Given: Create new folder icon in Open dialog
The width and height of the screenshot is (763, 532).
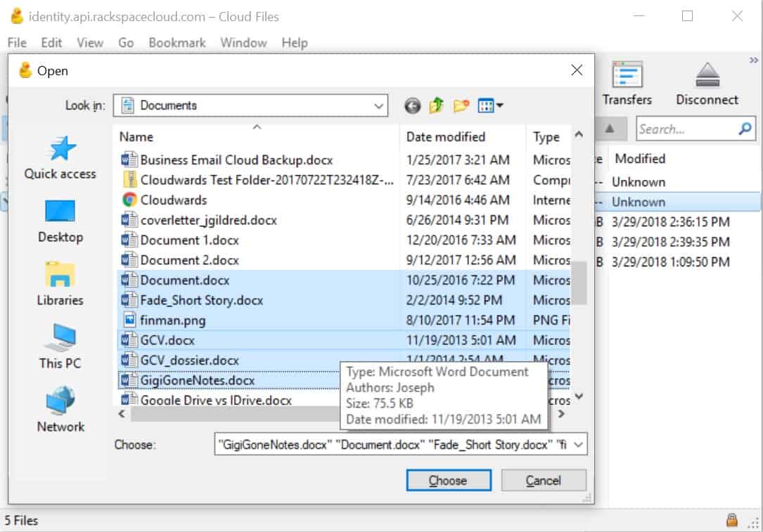Looking at the screenshot, I should click(461, 105).
